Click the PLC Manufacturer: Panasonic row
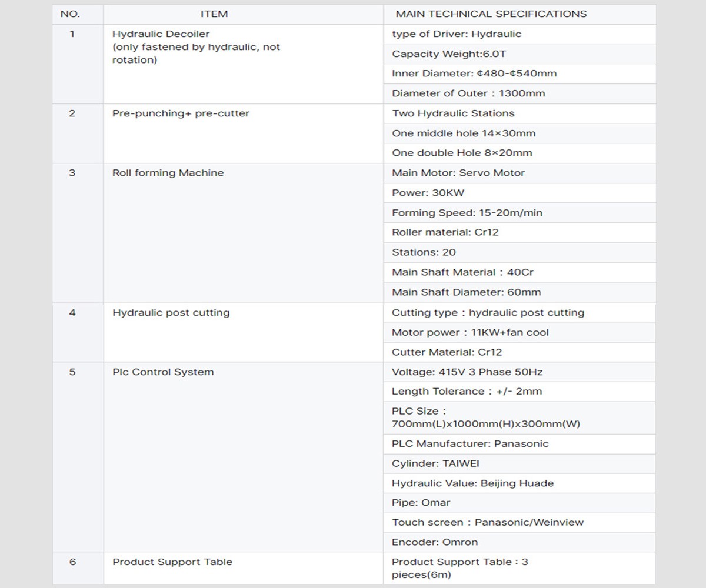The width and height of the screenshot is (706, 588). 470,444
